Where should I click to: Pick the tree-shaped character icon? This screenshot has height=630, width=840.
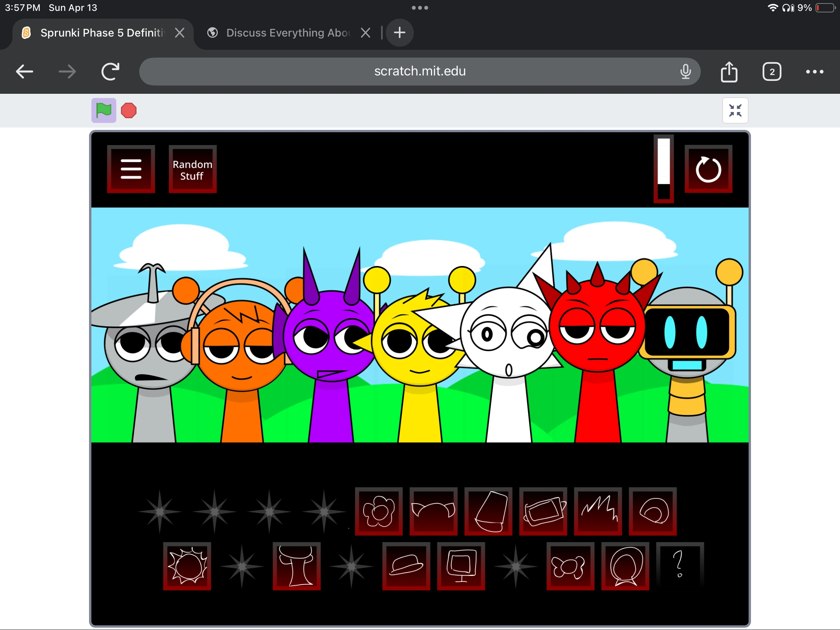297,566
